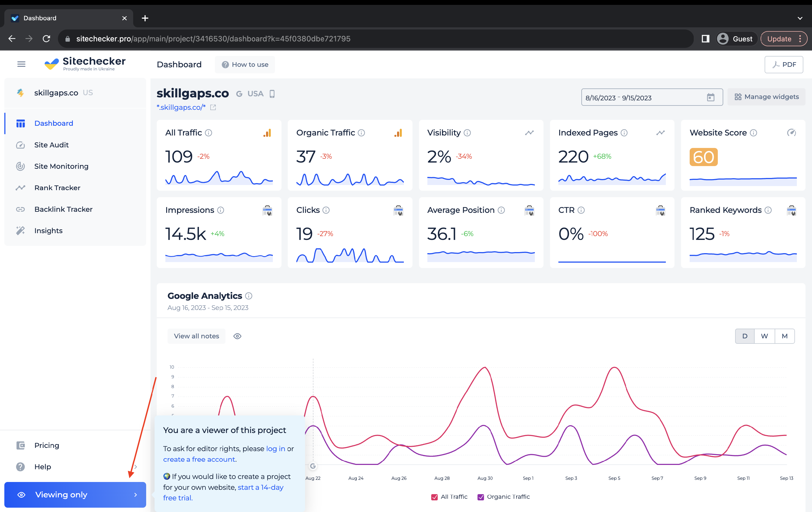Click info icon beside Impressions
812x512 pixels.
pyautogui.click(x=221, y=210)
